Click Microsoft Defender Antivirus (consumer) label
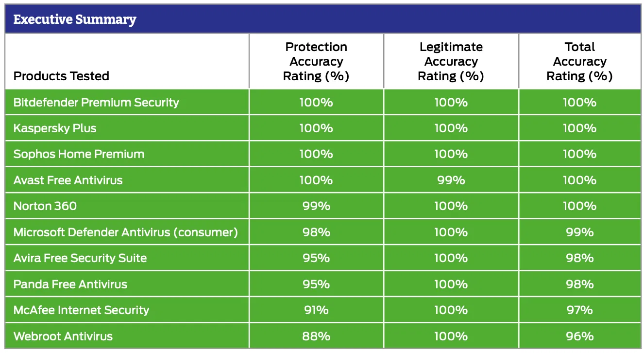644x353 pixels. click(126, 232)
